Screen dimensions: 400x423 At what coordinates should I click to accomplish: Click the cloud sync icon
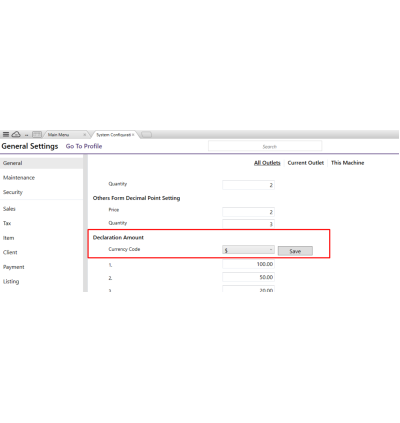(16, 134)
